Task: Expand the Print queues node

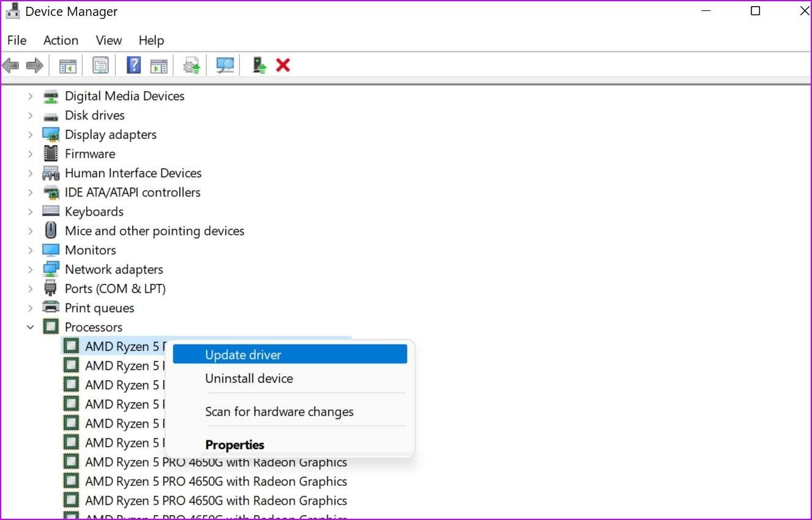Action: [x=30, y=307]
